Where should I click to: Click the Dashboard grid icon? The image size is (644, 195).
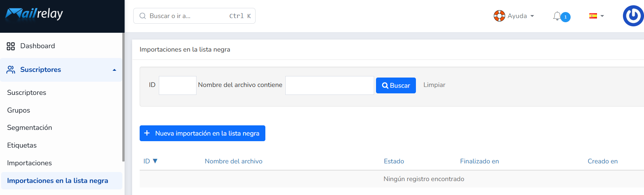click(x=11, y=46)
